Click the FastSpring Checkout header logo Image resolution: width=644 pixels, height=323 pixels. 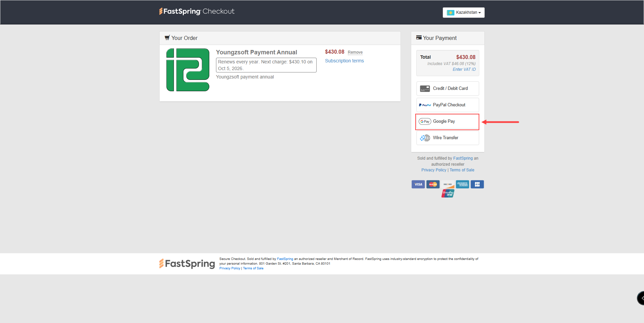(197, 11)
